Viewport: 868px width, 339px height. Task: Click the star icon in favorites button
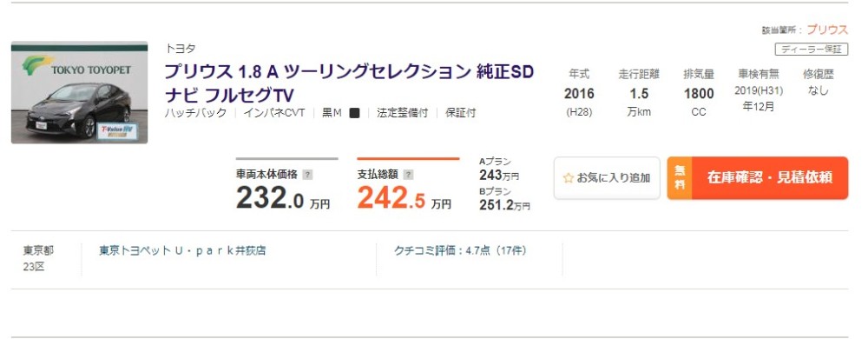568,178
